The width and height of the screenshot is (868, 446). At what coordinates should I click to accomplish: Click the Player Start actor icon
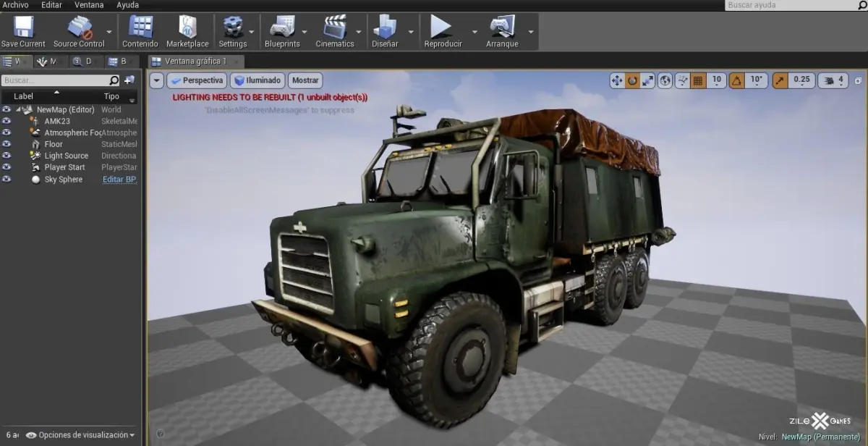point(35,167)
